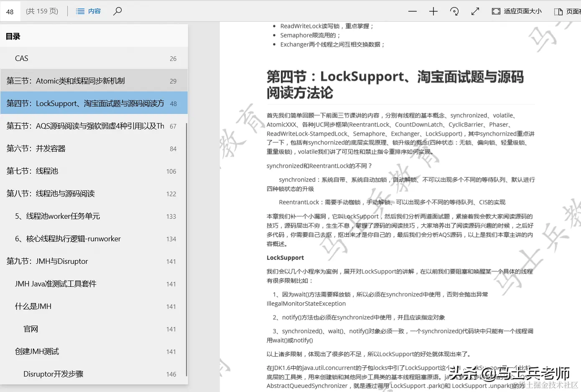The image size is (581, 392).
Task: Rotate the current page
Action: click(454, 11)
